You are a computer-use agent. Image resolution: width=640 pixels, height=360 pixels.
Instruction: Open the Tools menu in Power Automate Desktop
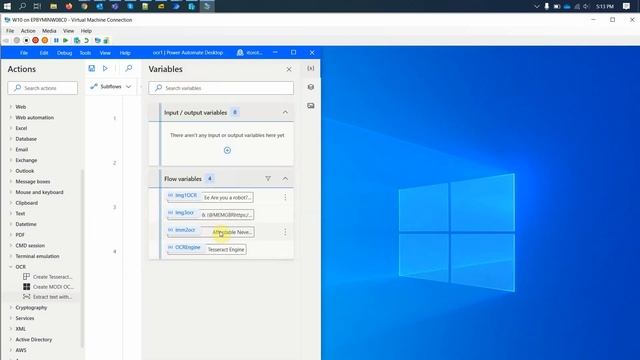[x=85, y=53]
